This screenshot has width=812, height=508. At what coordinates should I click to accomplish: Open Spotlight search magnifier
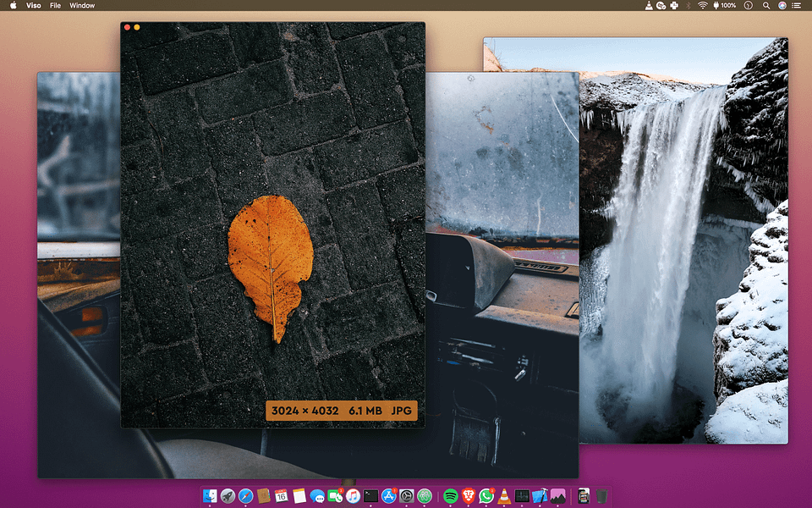tap(766, 5)
